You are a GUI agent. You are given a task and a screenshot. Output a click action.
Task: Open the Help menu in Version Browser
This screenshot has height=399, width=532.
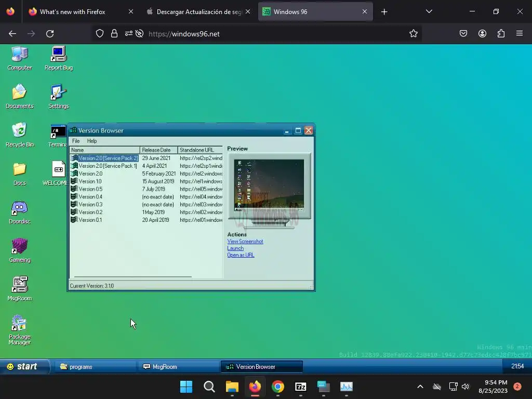91,141
